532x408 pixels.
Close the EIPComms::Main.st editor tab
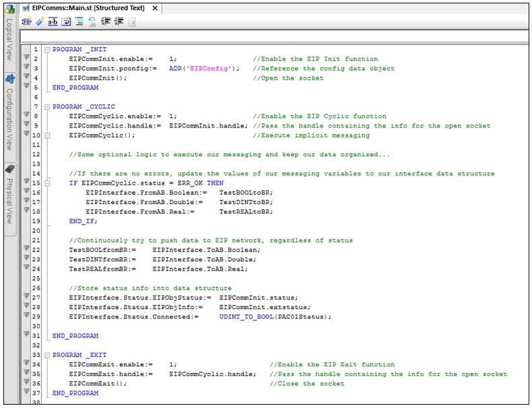(154, 8)
